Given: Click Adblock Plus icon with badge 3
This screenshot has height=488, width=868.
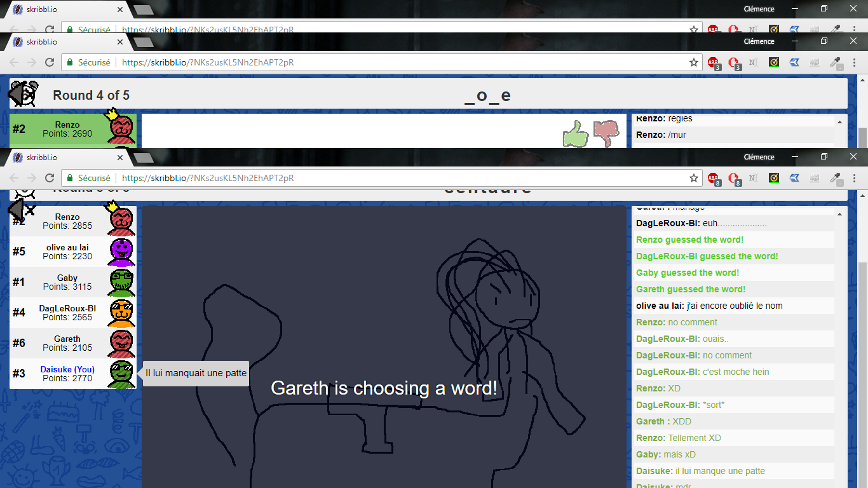Looking at the screenshot, I should 714,63.
